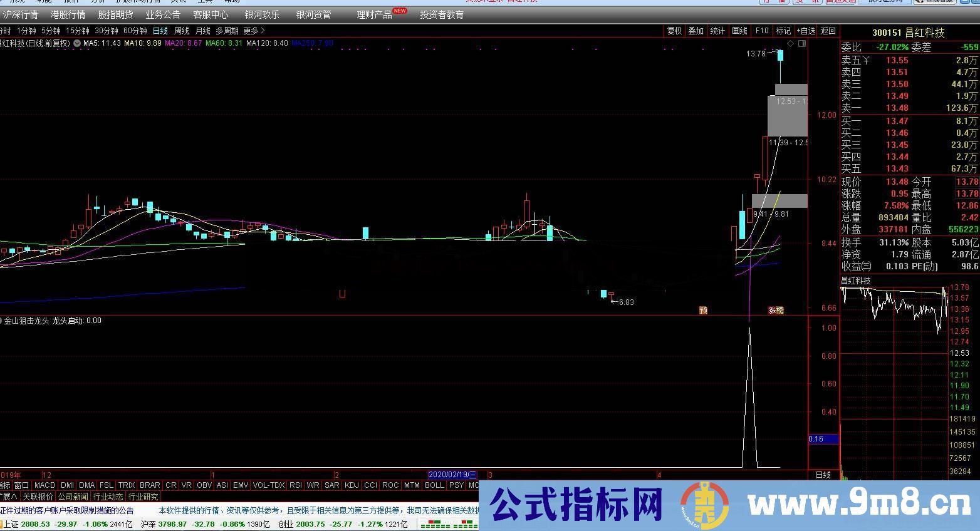Expand the 更多 period options

coord(254,31)
